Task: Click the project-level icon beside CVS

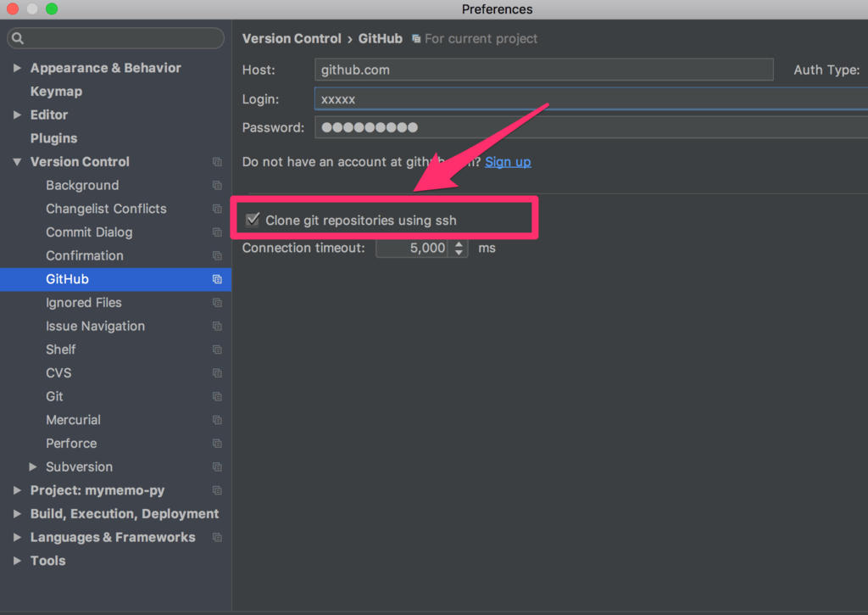Action: point(217,373)
